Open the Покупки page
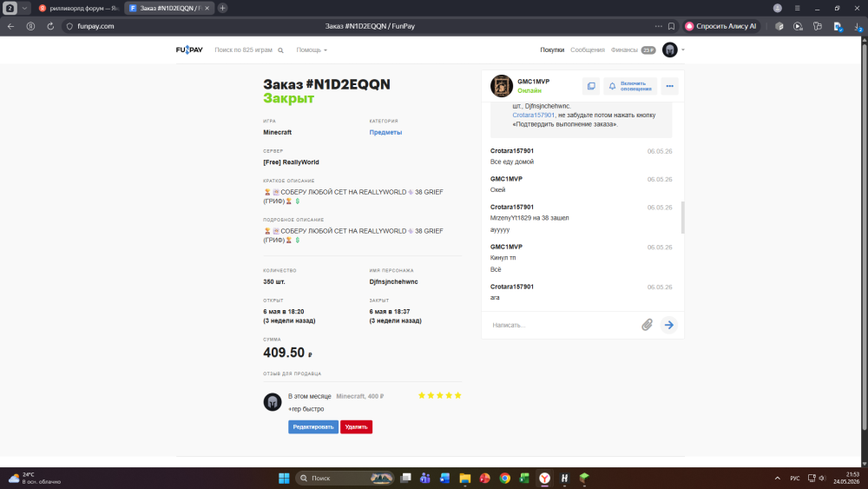 (552, 50)
